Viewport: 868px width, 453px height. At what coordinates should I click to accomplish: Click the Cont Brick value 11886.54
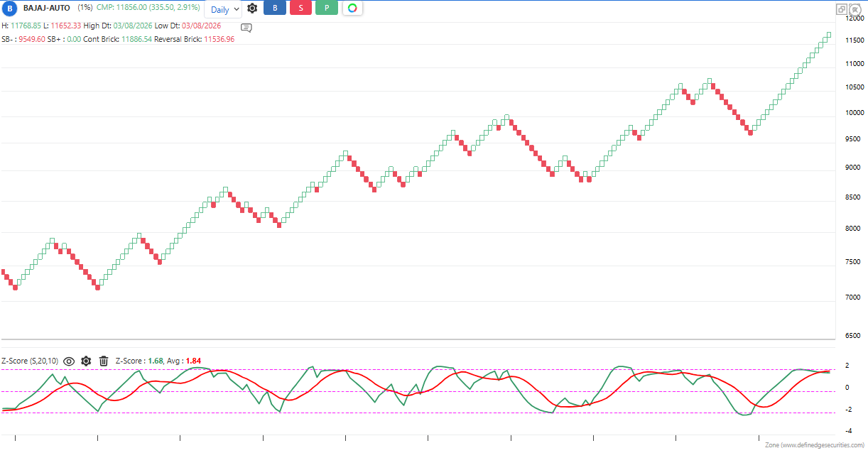click(137, 39)
